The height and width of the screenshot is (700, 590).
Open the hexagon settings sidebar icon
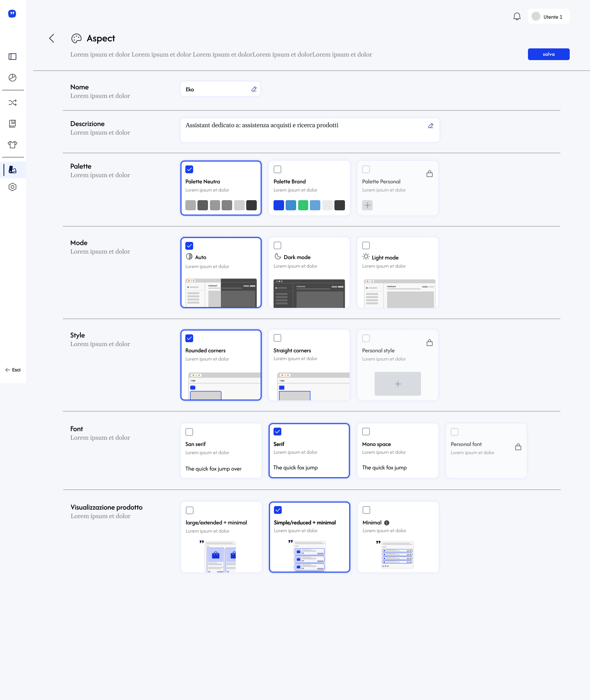[12, 187]
